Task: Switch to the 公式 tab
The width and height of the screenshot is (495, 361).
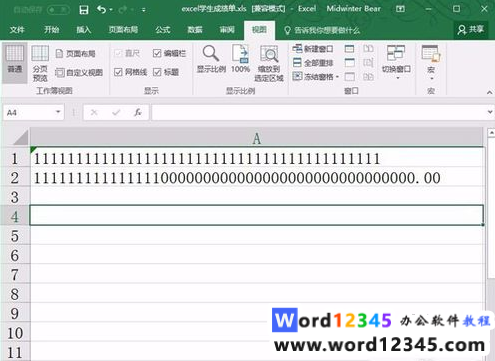Action: (x=163, y=30)
